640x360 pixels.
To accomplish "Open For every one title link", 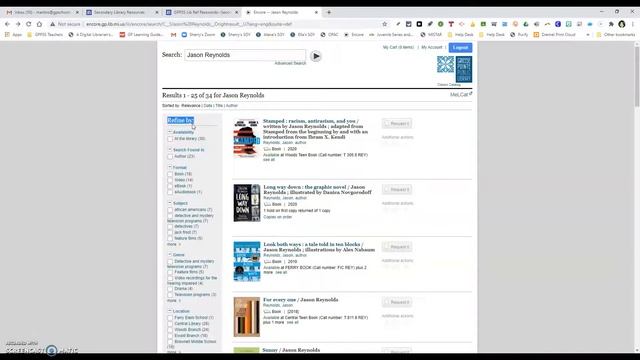I will coord(300,300).
